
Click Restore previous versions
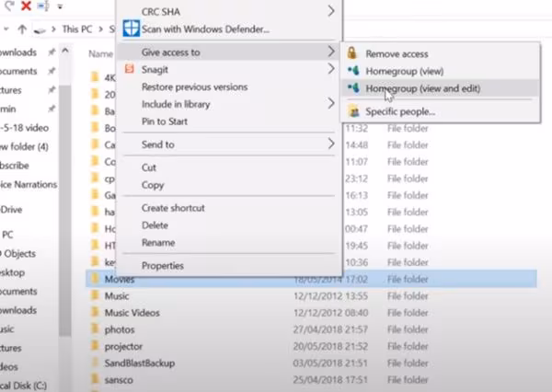[x=194, y=86]
